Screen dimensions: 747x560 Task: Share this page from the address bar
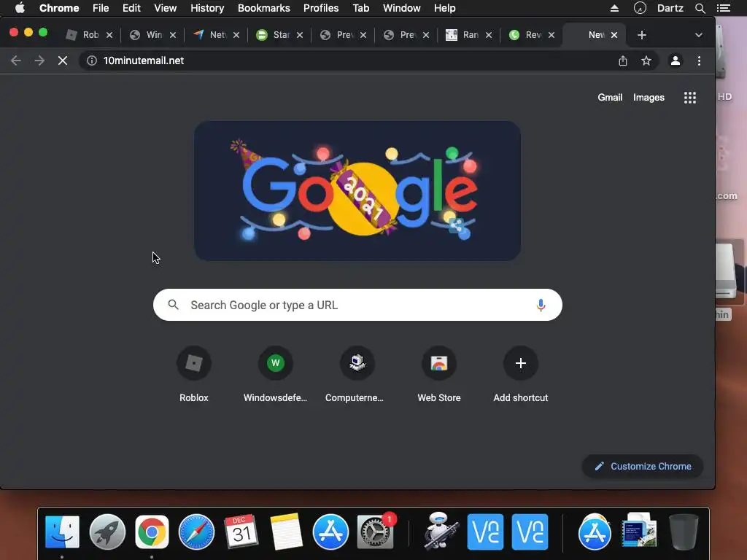623,61
